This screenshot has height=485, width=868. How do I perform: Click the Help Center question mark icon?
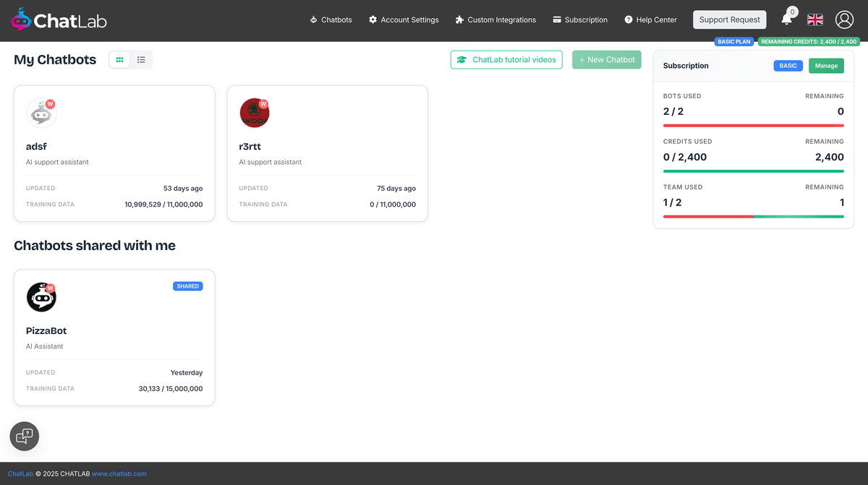click(630, 20)
